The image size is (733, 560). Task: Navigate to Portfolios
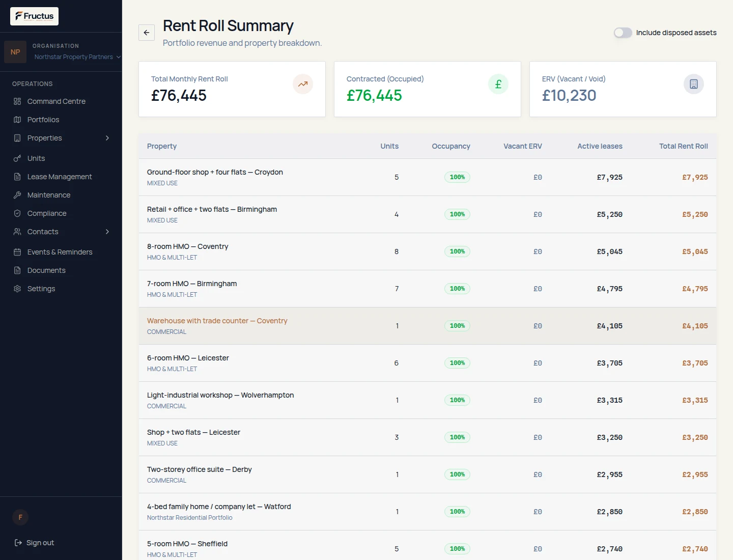tap(61, 120)
